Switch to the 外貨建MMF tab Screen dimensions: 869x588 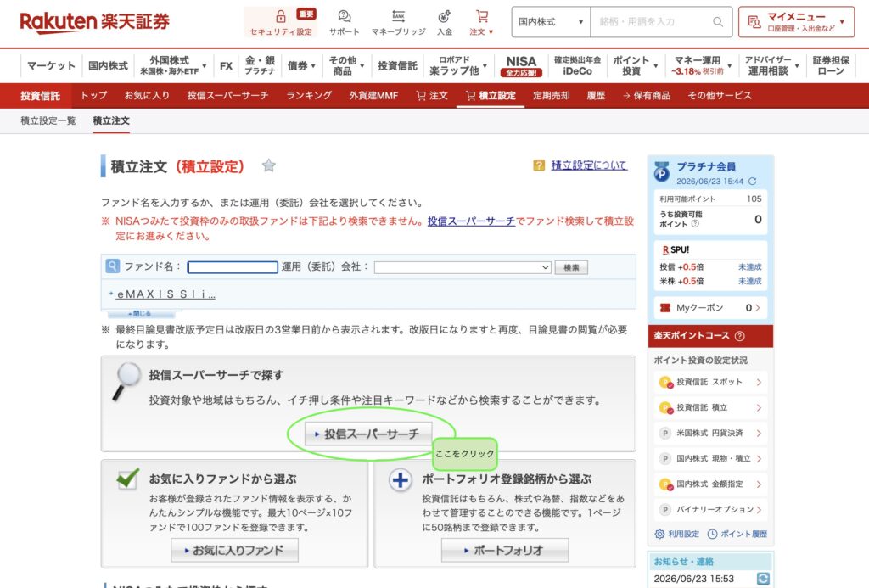(373, 95)
